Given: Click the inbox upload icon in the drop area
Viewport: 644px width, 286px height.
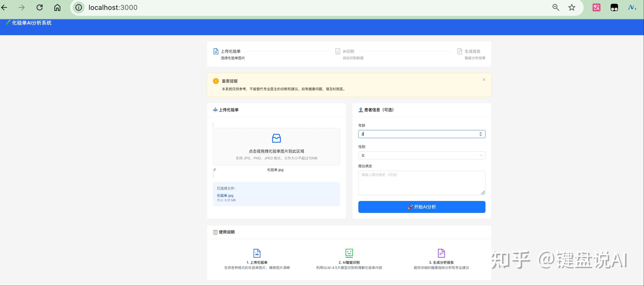Looking at the screenshot, I should click(x=276, y=138).
